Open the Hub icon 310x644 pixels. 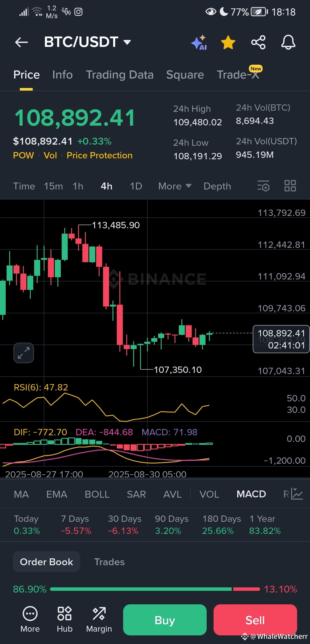click(65, 619)
